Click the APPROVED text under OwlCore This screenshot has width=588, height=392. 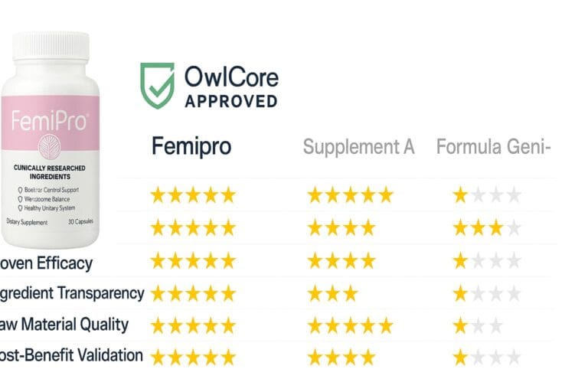click(231, 100)
